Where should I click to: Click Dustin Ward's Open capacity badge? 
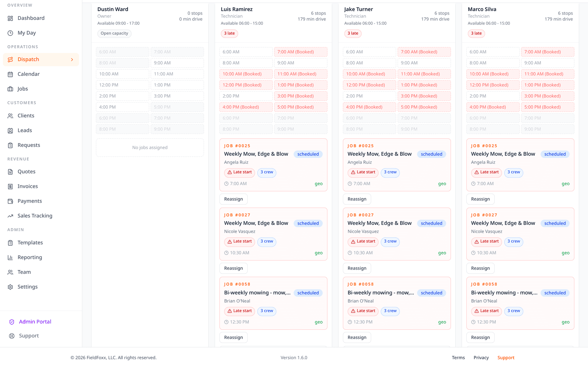114,33
